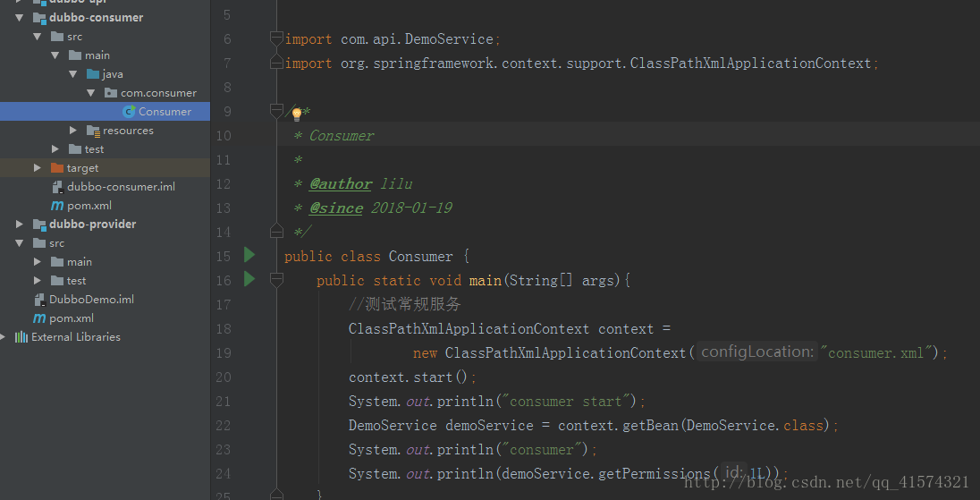Fold the Javadoc comment at line 9

[276, 111]
